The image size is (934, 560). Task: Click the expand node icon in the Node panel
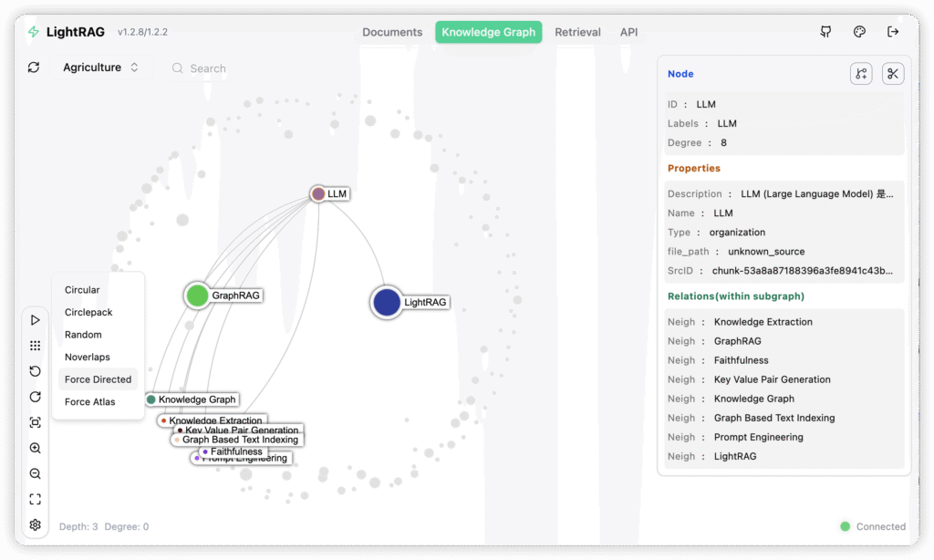coord(861,74)
